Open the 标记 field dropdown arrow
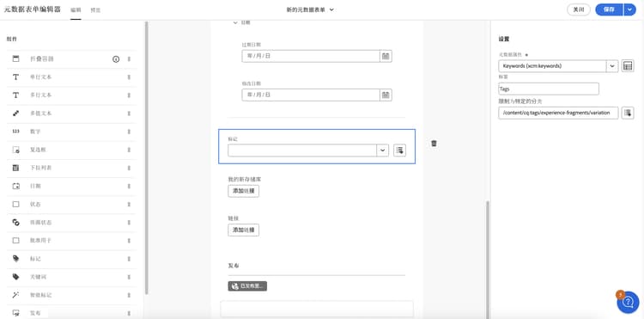 point(383,150)
